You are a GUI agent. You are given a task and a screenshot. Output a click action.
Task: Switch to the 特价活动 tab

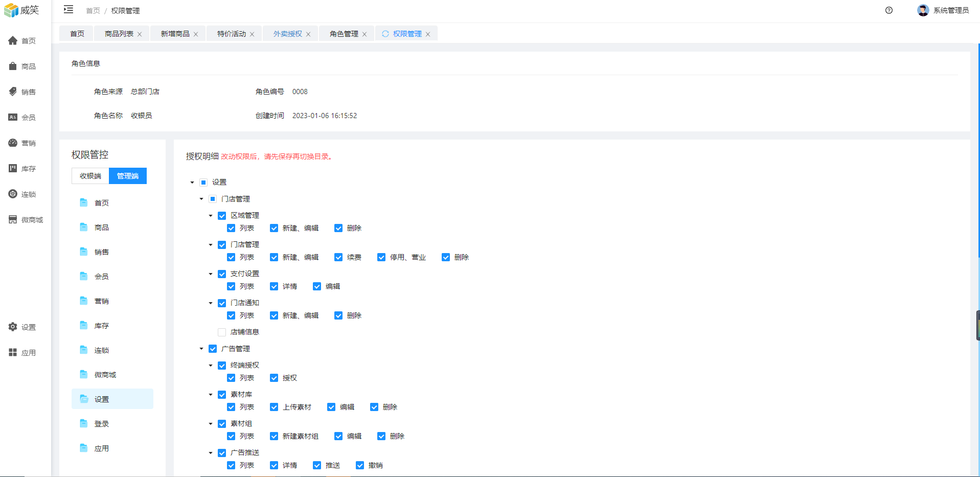pos(231,34)
